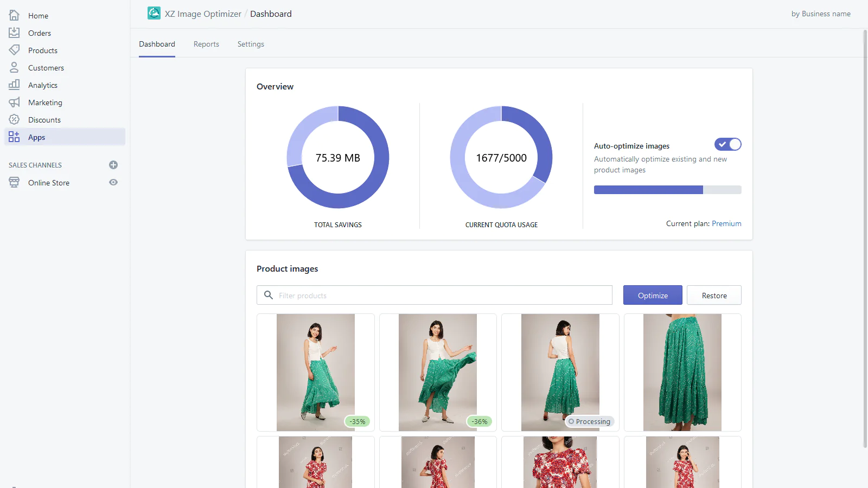Click the quota usage progress bar
Viewport: 868px width, 488px height.
click(667, 190)
